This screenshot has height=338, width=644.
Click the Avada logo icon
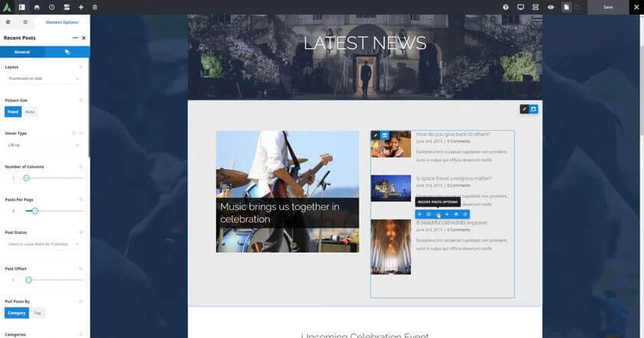coord(7,7)
